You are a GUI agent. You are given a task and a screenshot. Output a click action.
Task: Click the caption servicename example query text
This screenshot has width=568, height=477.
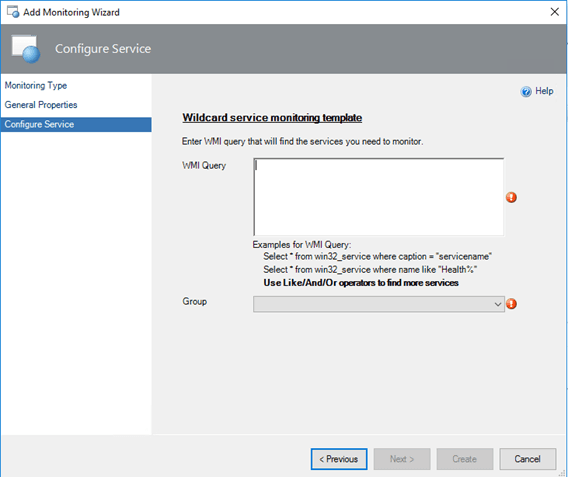(x=377, y=256)
